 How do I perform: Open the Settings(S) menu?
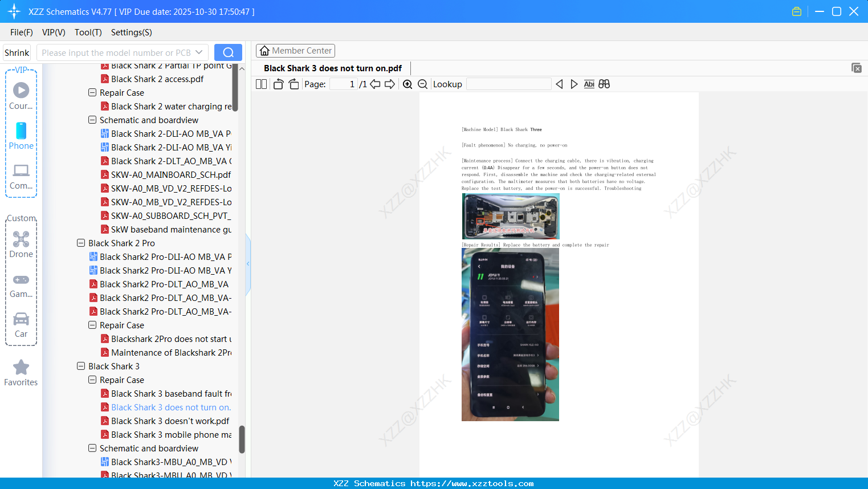[x=132, y=32]
